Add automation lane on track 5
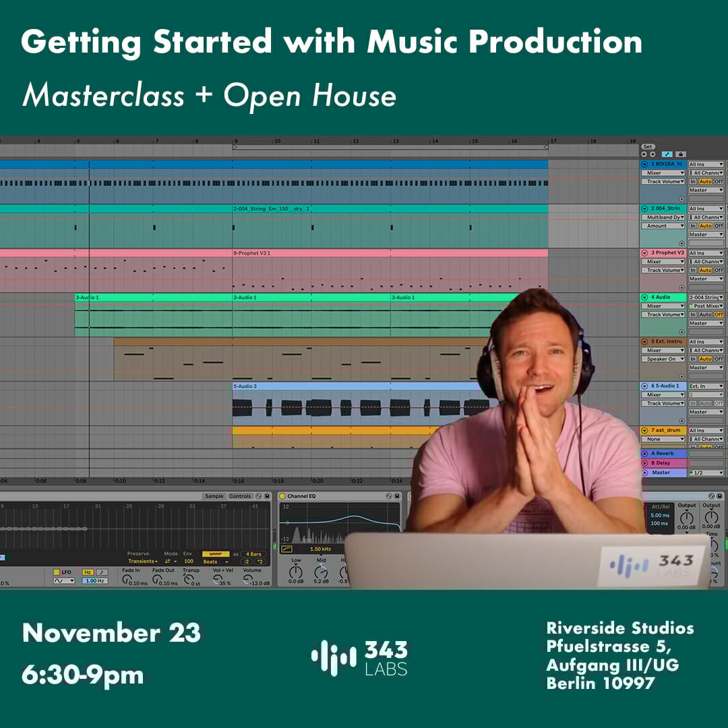 pyautogui.click(x=681, y=377)
